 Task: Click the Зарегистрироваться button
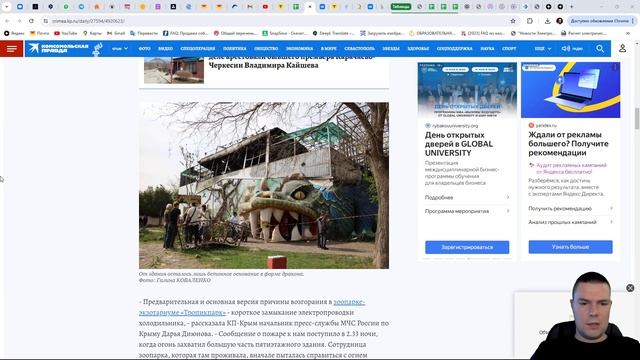(x=467, y=247)
